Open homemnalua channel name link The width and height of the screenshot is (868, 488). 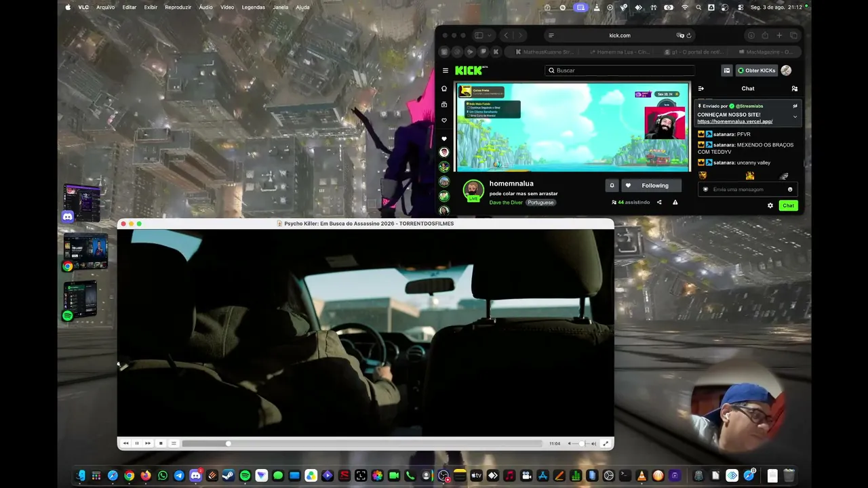coord(511,184)
